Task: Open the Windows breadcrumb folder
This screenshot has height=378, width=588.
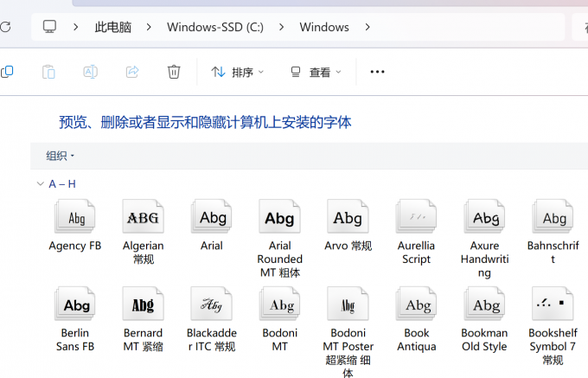Action: (324, 27)
